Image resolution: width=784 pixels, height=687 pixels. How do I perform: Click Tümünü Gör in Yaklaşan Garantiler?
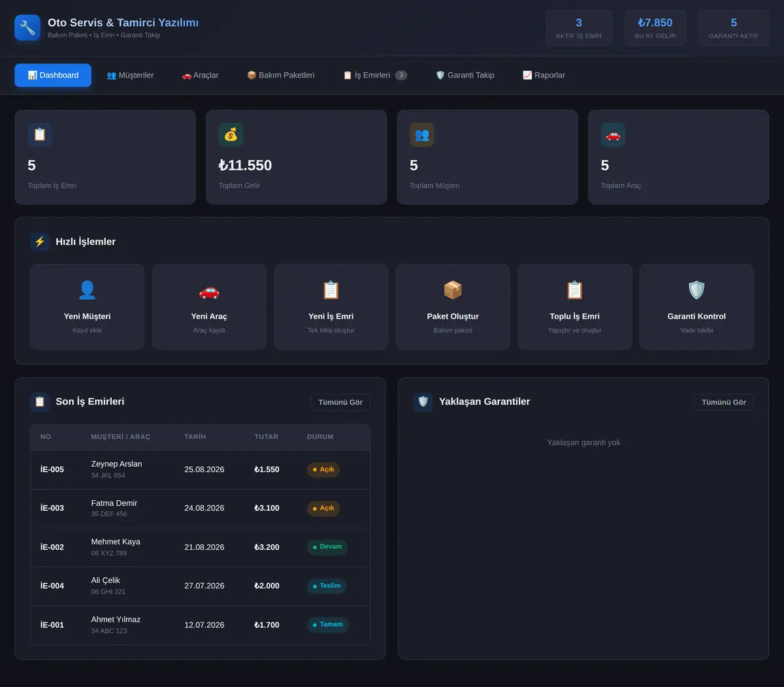click(x=724, y=402)
